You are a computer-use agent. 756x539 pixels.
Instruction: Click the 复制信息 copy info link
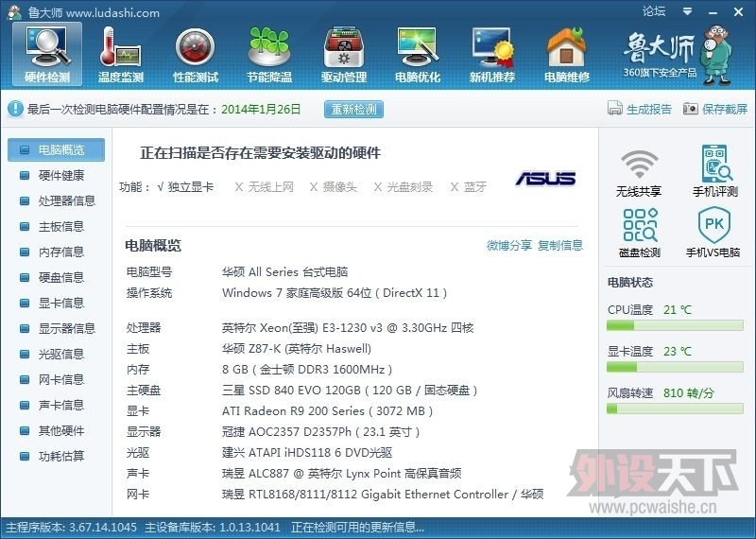[560, 245]
